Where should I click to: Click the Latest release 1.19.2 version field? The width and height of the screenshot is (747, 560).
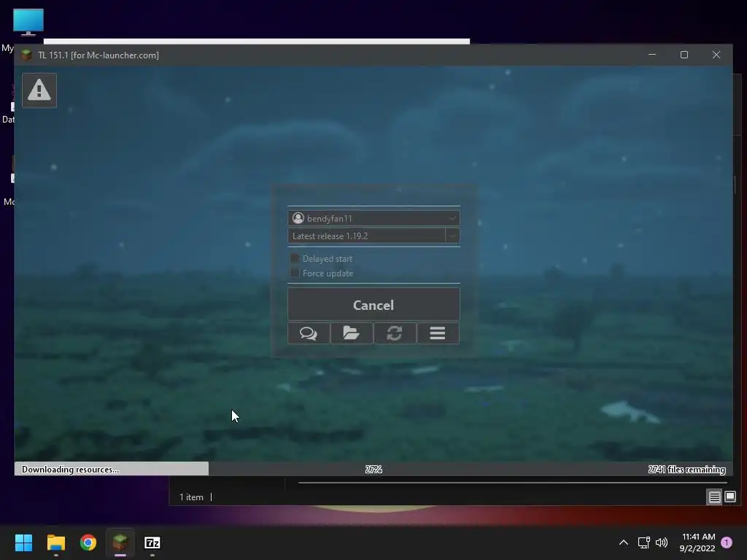tap(366, 236)
